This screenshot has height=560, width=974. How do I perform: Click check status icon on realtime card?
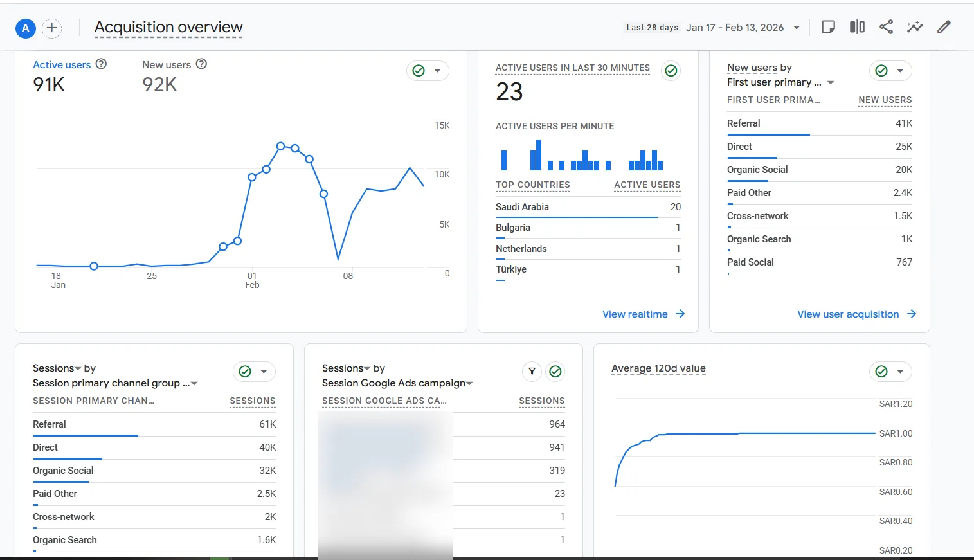pos(671,70)
